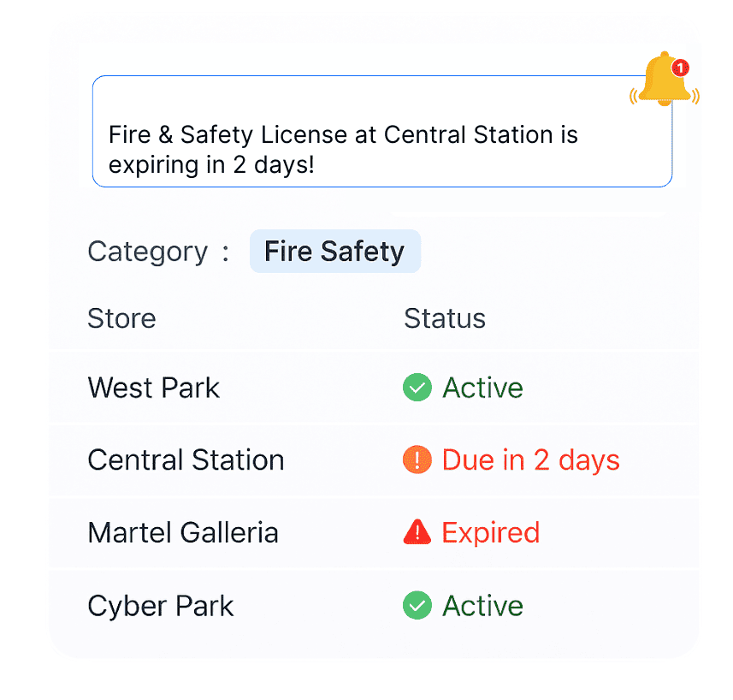Select the Cyber Park store name
Screen dimensions: 733x700
click(160, 606)
